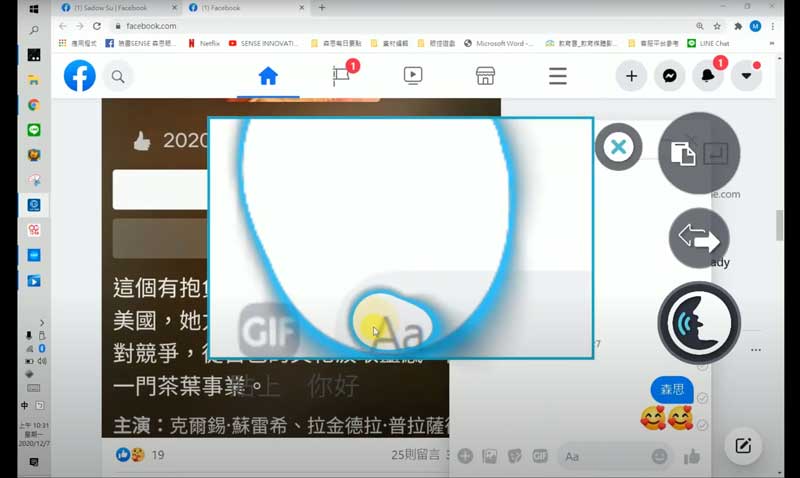Close the magnifier overlay with X

pyautogui.click(x=618, y=147)
